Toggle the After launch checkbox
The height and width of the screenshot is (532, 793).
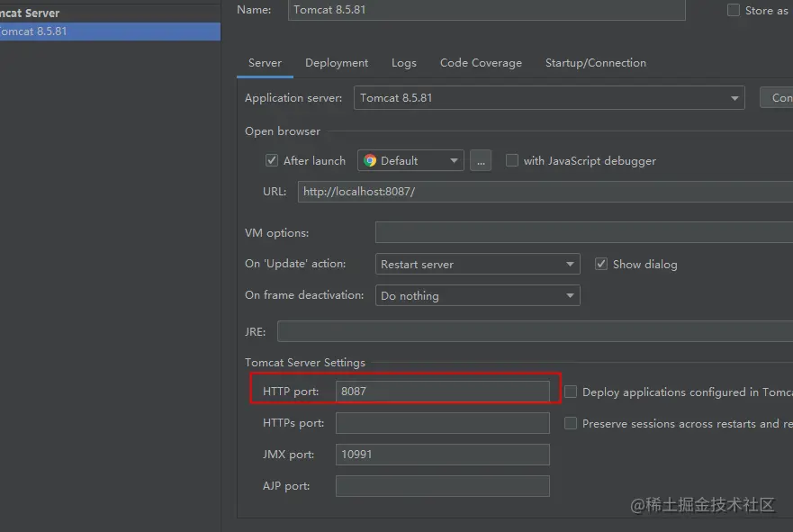pos(272,161)
